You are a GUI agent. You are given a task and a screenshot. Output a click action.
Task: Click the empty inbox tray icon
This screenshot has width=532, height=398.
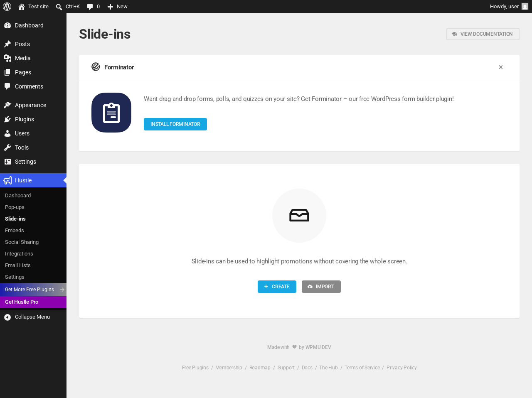(299, 215)
